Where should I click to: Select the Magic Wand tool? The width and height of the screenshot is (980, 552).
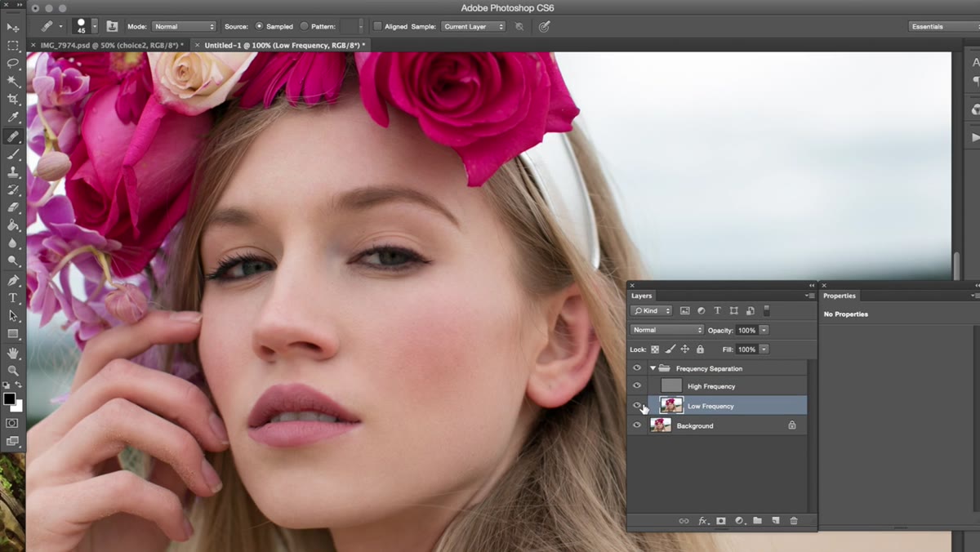pos(13,82)
